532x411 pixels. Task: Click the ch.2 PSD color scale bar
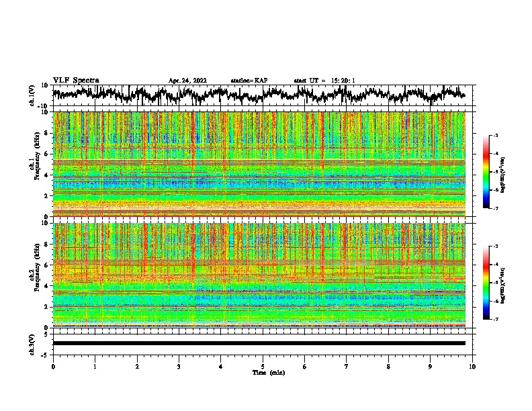click(486, 283)
